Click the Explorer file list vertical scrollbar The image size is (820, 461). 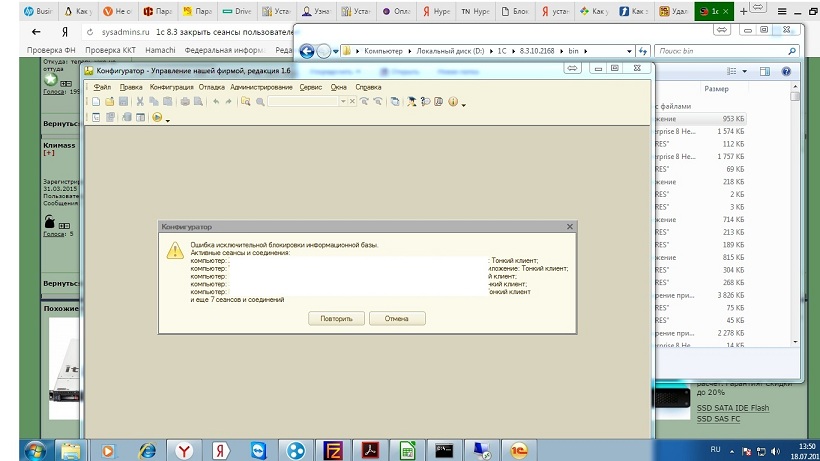[x=795, y=214]
